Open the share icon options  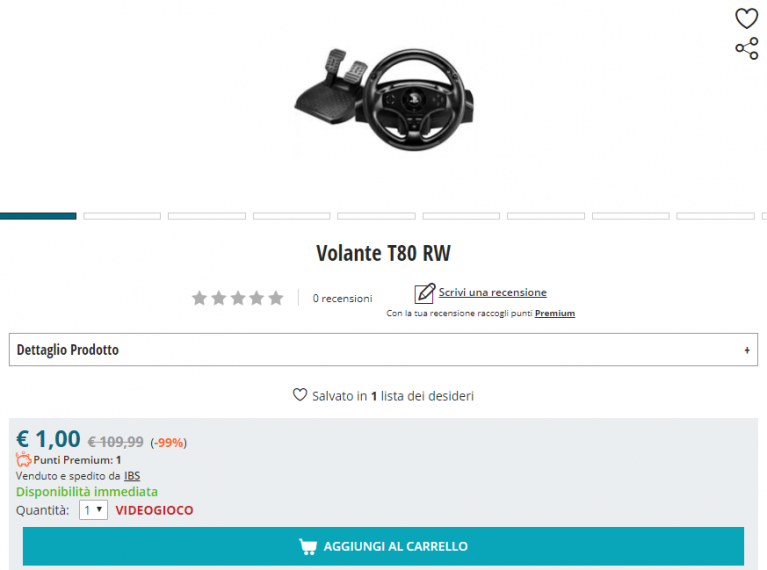(x=746, y=48)
